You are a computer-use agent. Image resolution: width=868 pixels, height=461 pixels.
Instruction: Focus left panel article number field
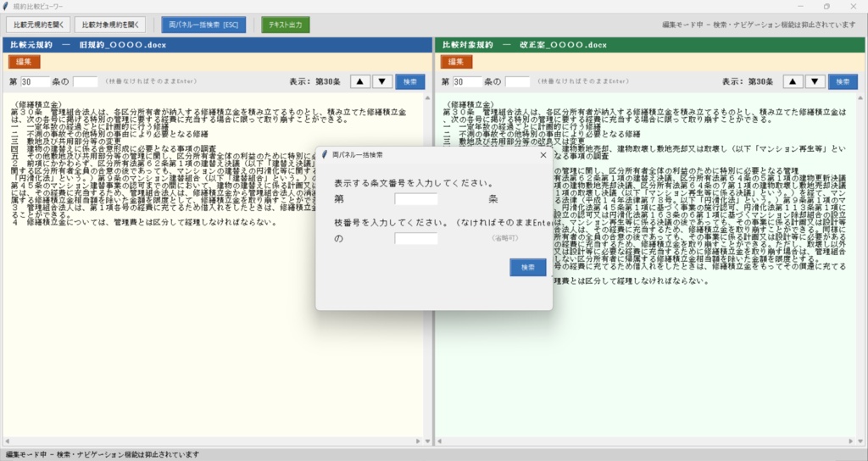(x=35, y=82)
